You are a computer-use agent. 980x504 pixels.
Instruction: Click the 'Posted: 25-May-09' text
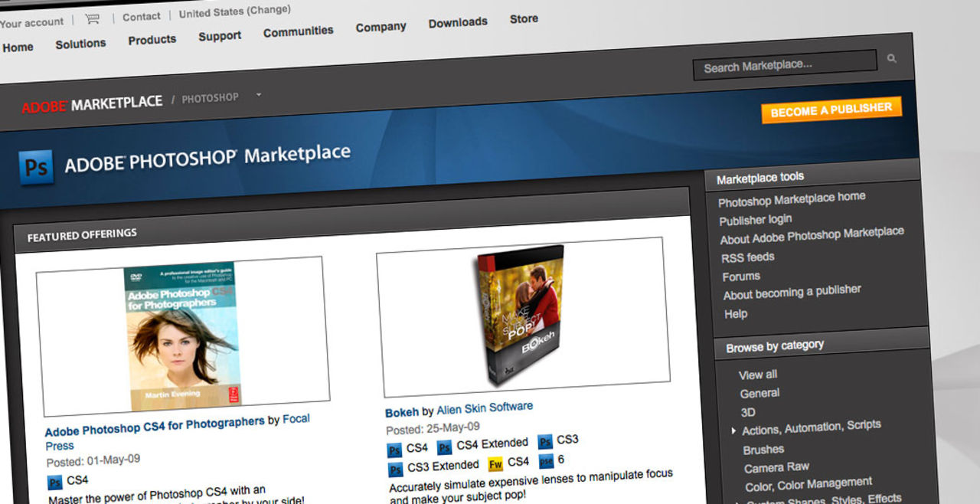[433, 427]
